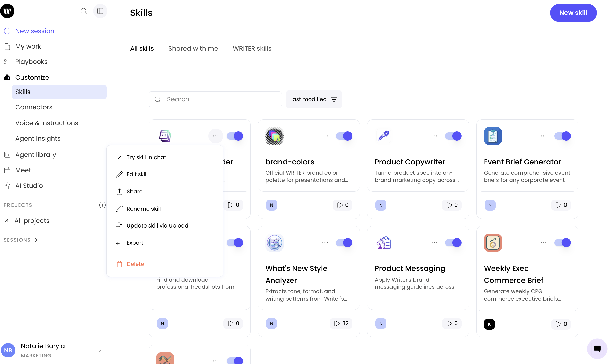Viewport: 610px width, 364px height.
Task: Open more options for What's New Style Analyzer
Action: (x=325, y=243)
